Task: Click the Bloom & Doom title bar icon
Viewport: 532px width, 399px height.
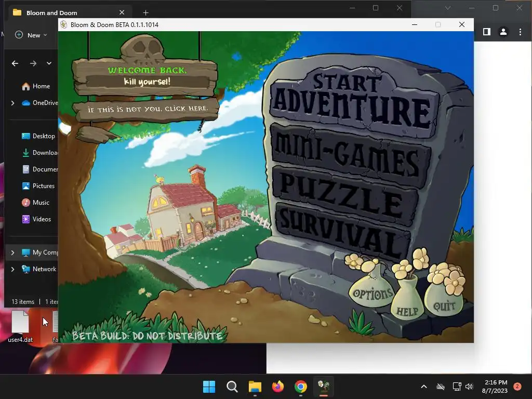Action: pos(63,24)
